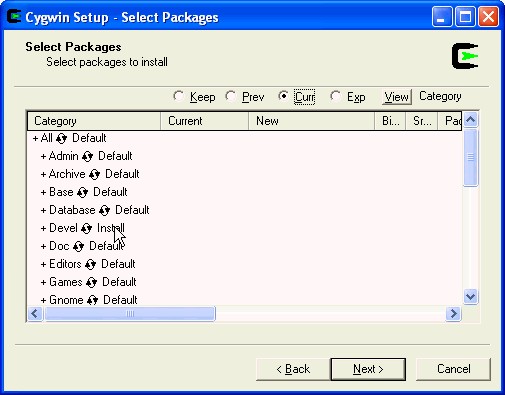This screenshot has width=505, height=395.
Task: Click the horizontal scrollbar right arrow
Action: [454, 313]
